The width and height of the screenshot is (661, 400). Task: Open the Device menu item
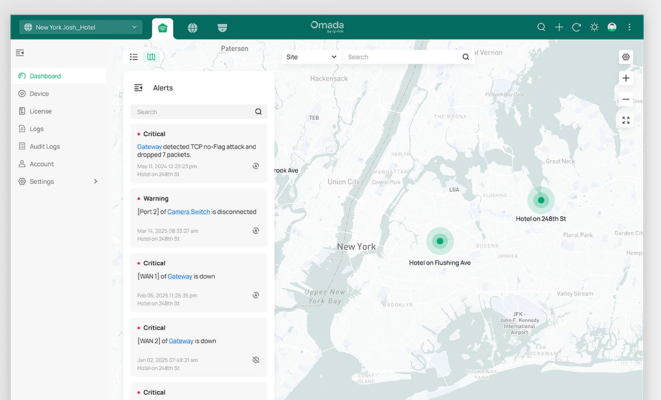[39, 94]
